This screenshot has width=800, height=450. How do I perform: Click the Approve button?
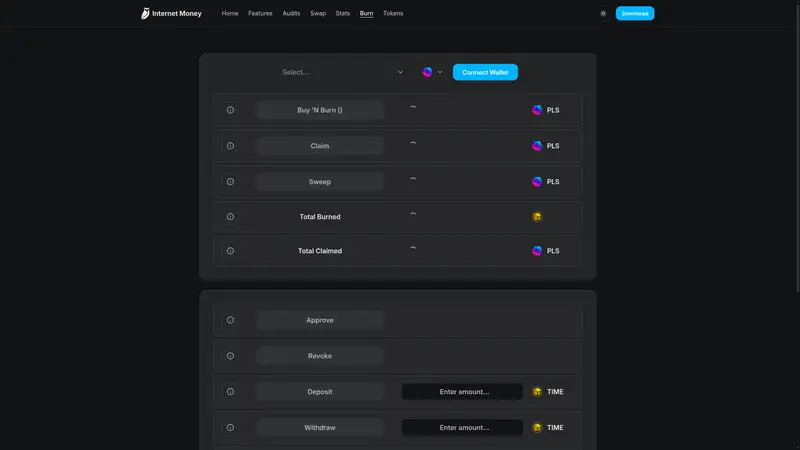pyautogui.click(x=320, y=320)
